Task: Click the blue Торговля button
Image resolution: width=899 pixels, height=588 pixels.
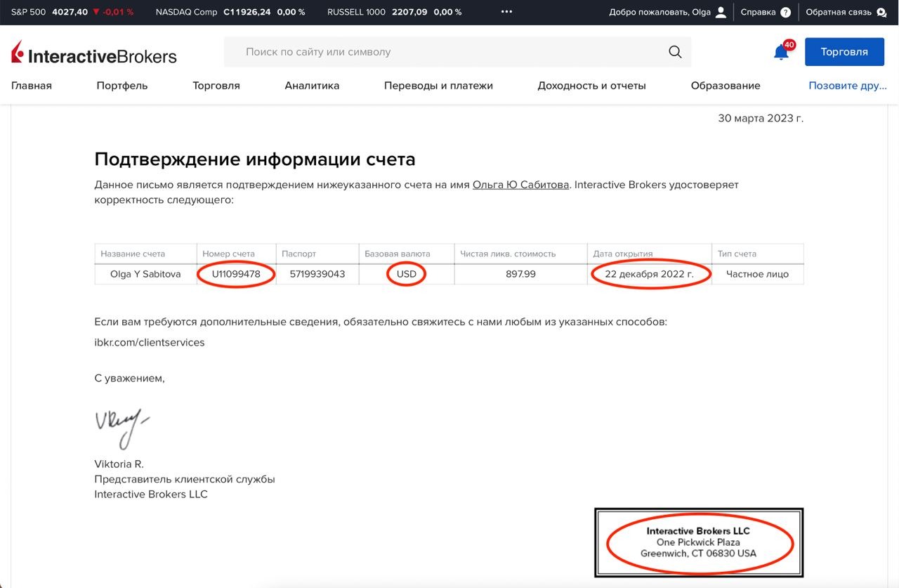Action: (x=844, y=52)
